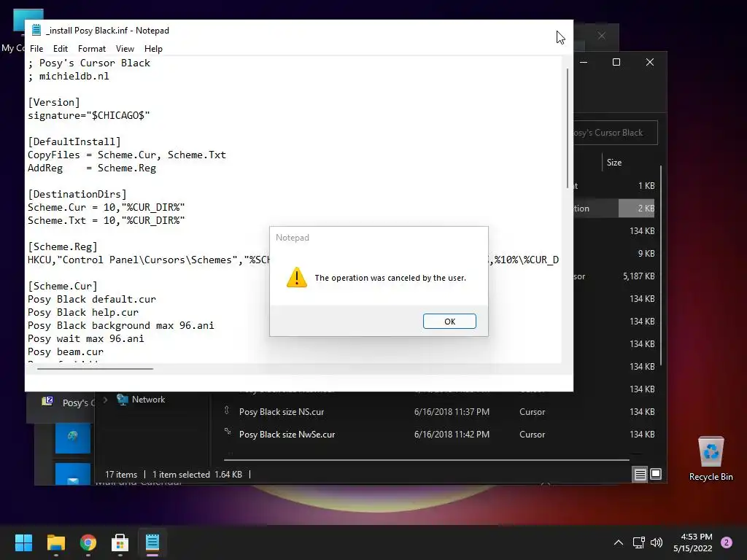Switch Explorer to large thumbnails view icon
Image resolution: width=747 pixels, height=560 pixels.
tap(656, 474)
